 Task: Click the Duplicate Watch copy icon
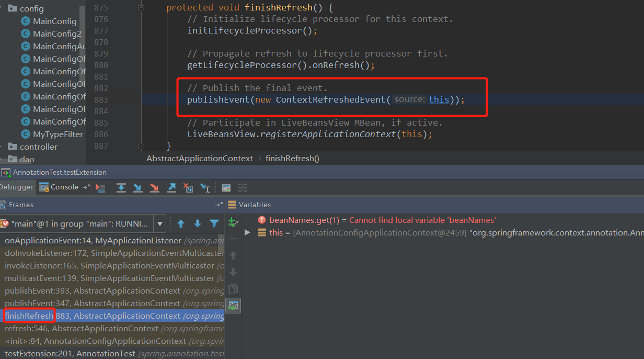coord(233,289)
